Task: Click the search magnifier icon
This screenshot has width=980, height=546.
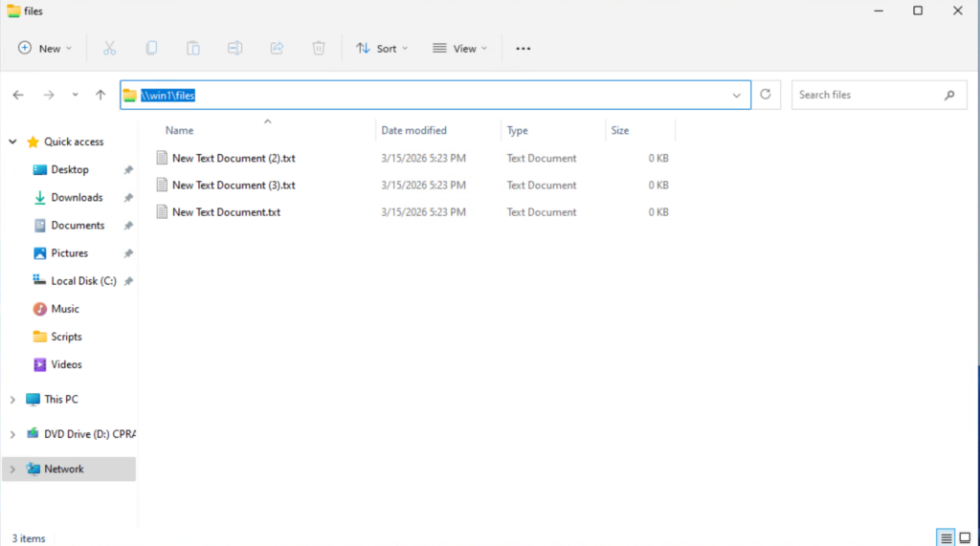Action: (x=950, y=95)
